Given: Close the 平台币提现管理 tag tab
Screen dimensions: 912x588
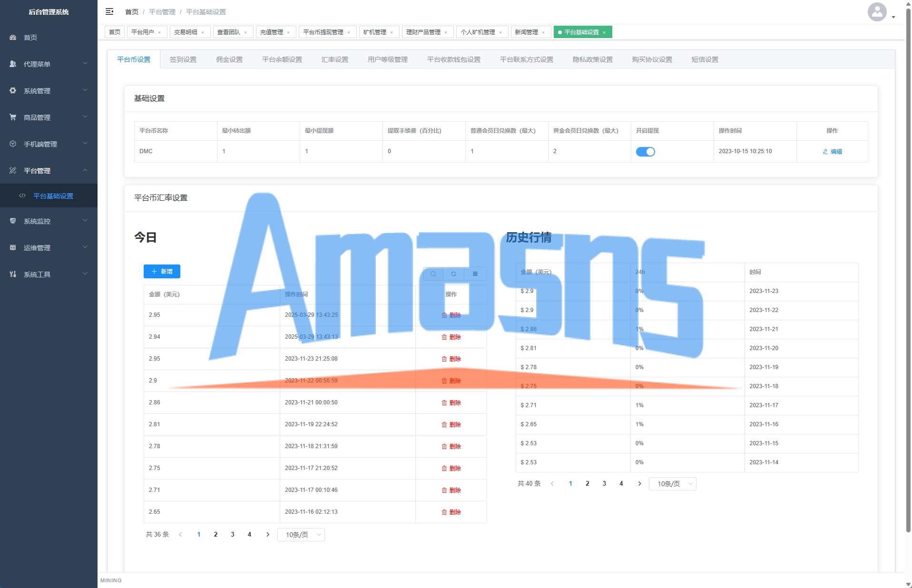Looking at the screenshot, I should (x=349, y=32).
